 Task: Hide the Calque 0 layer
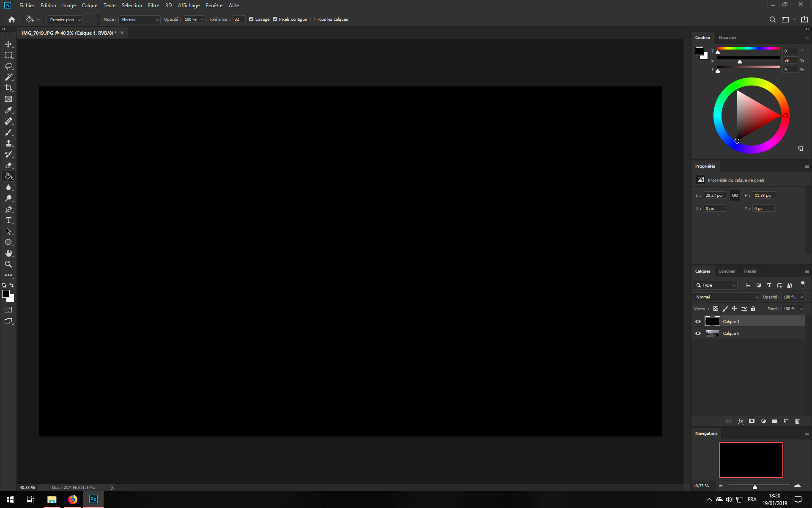click(x=698, y=333)
